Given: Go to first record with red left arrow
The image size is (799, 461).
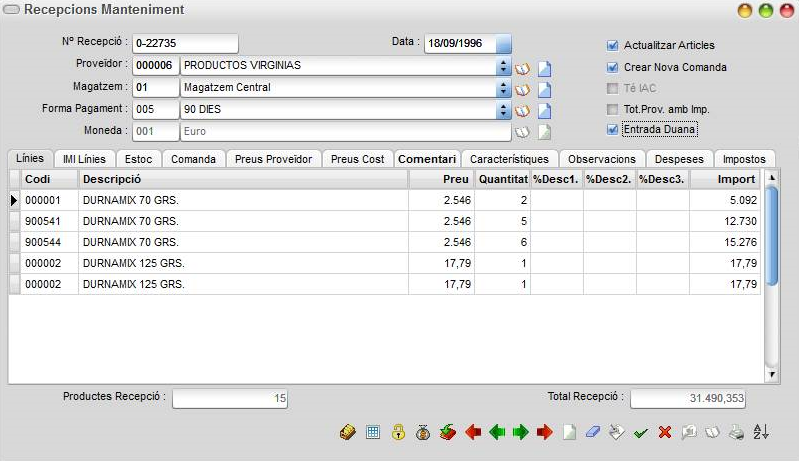Looking at the screenshot, I should point(473,432).
